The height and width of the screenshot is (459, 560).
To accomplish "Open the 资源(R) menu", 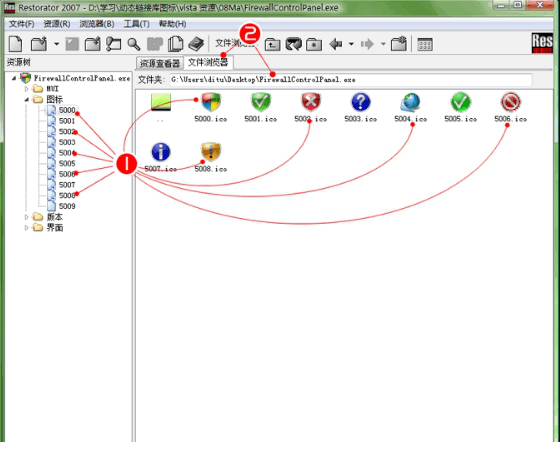I will click(x=57, y=24).
